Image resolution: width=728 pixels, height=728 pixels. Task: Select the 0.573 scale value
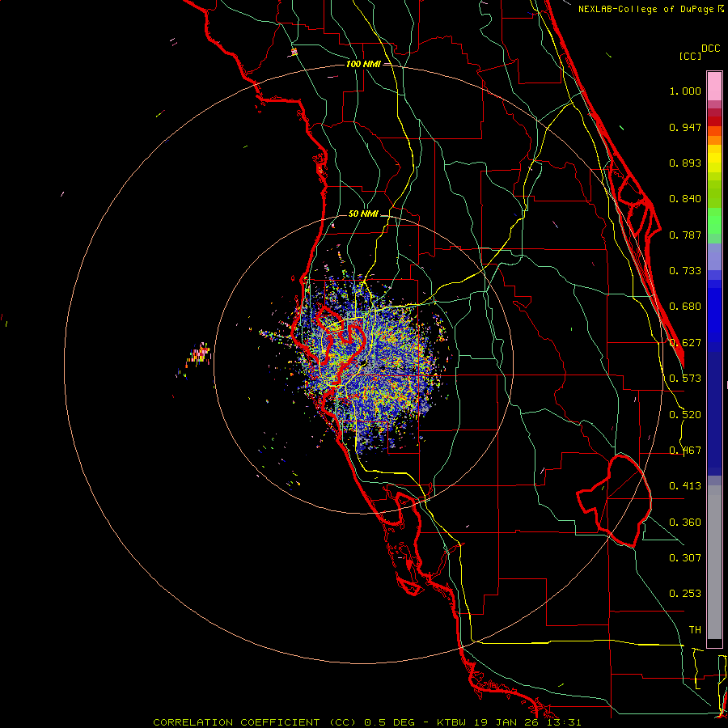click(x=685, y=379)
